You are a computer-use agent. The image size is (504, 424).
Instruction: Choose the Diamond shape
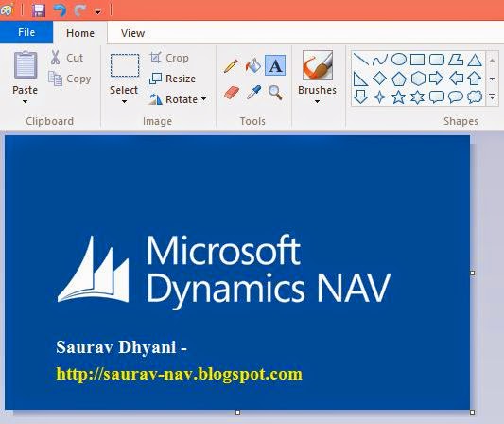point(379,79)
